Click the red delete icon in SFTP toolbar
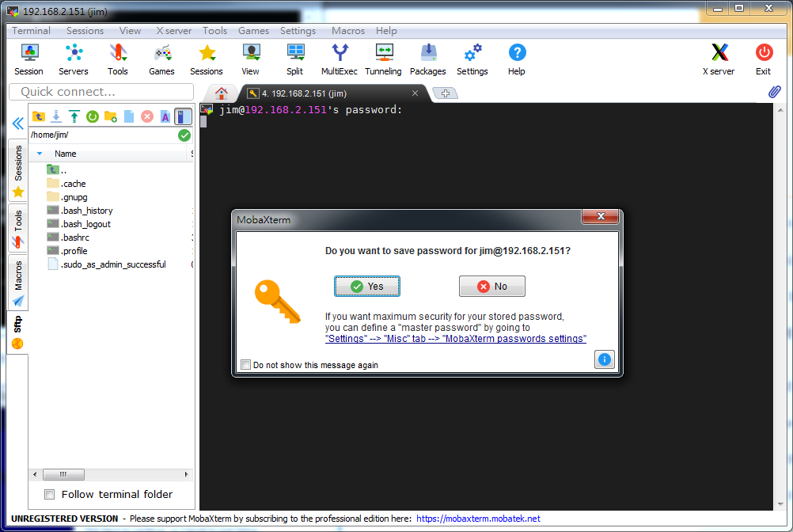Image resolution: width=793 pixels, height=532 pixels. click(147, 116)
